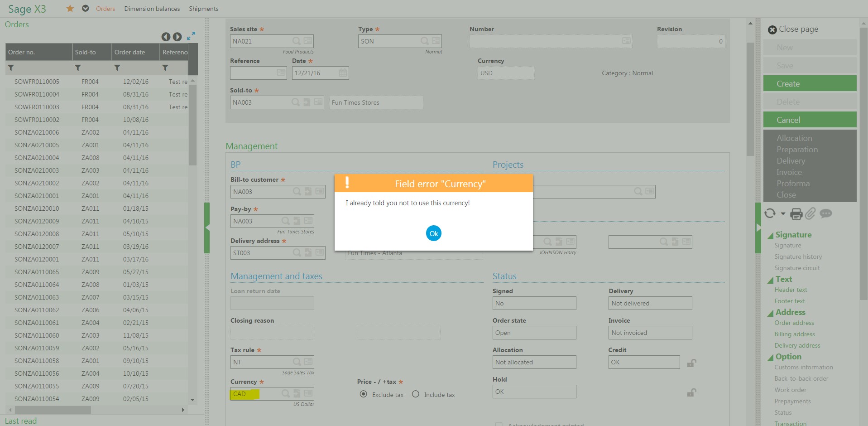Open attachments via the paperclip icon
This screenshot has width=868, height=426.
(x=811, y=214)
